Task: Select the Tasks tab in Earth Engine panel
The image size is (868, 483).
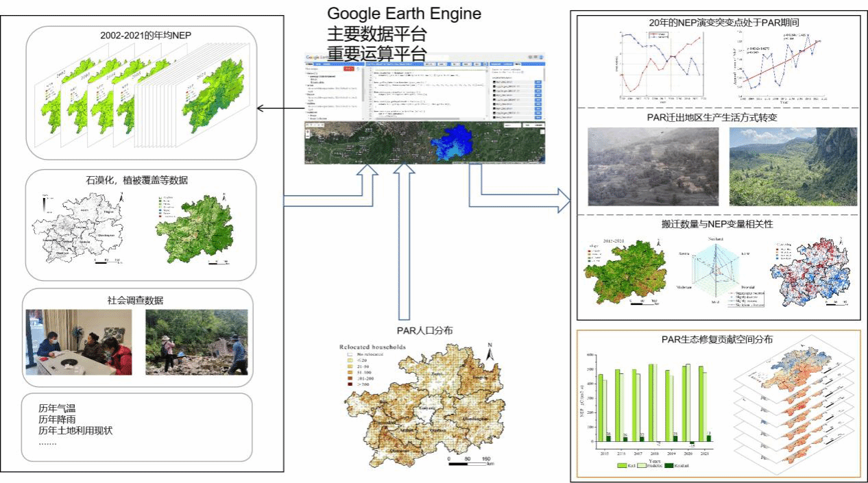Action: tap(518, 64)
